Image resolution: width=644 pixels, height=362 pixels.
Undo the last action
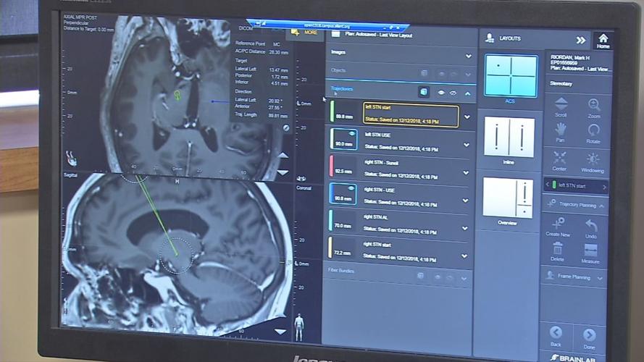[x=590, y=229]
